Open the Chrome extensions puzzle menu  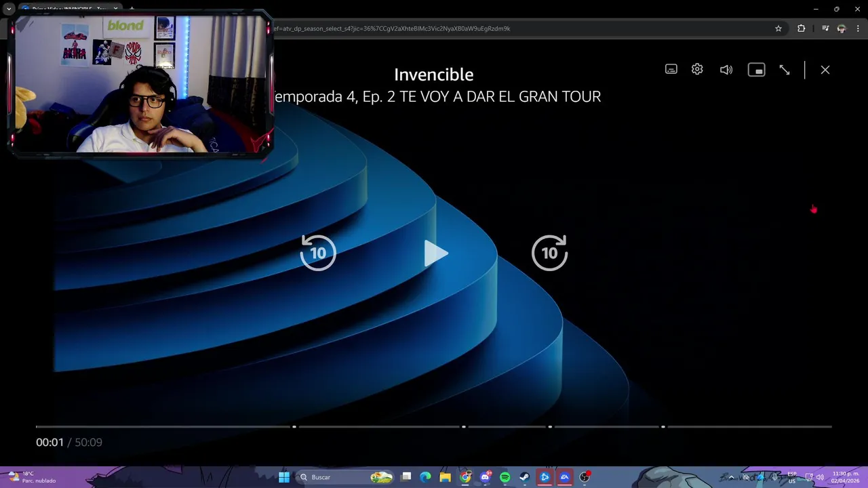coord(802,28)
